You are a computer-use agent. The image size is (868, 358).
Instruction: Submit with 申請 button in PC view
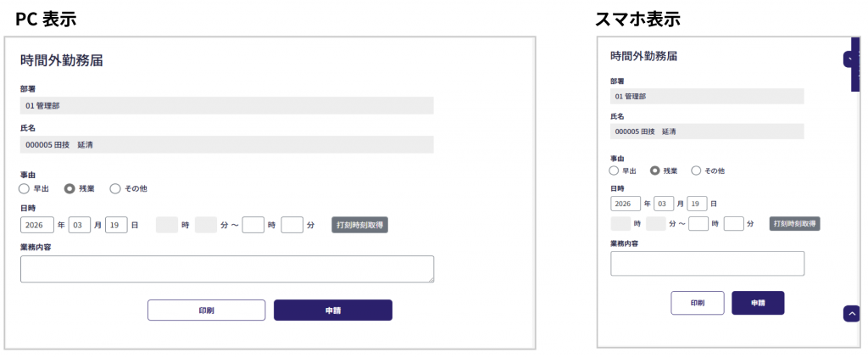pyautogui.click(x=332, y=310)
